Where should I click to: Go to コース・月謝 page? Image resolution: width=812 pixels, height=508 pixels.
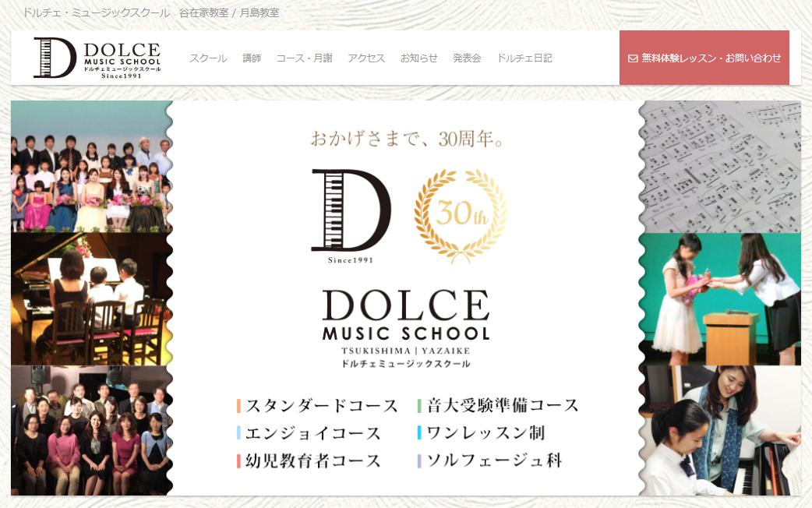tap(304, 58)
